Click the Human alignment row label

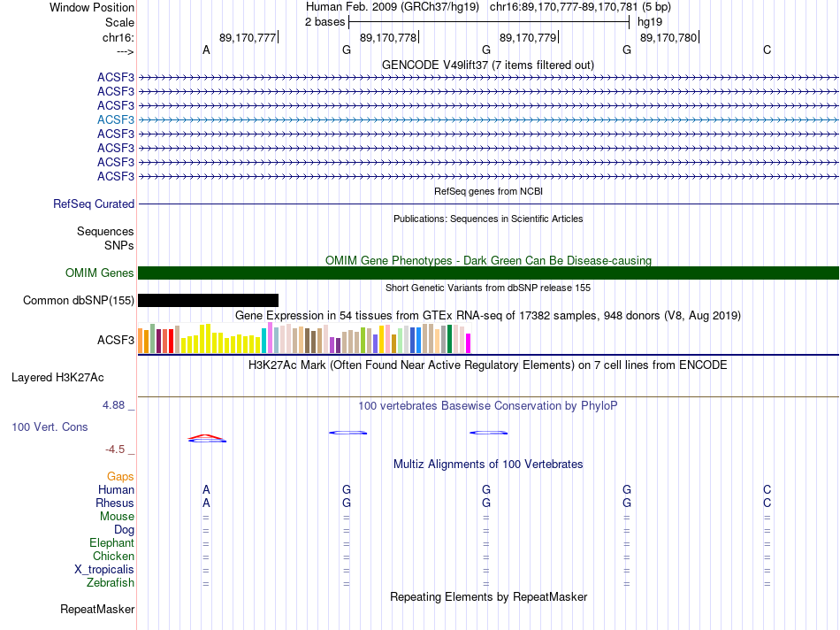pyautogui.click(x=116, y=489)
